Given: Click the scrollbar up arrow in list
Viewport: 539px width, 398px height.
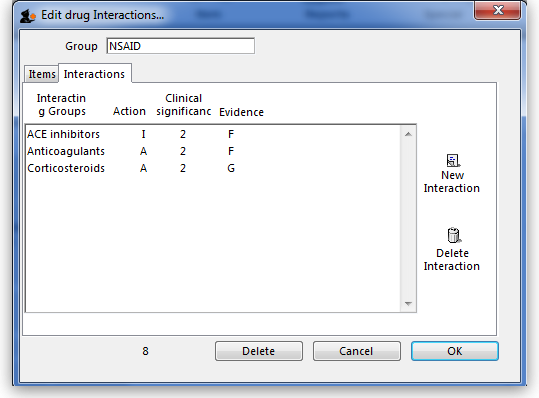Looking at the screenshot, I should coord(408,134).
